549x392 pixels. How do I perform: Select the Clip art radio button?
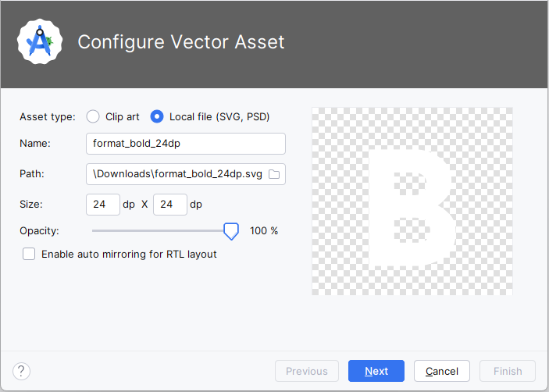point(93,116)
